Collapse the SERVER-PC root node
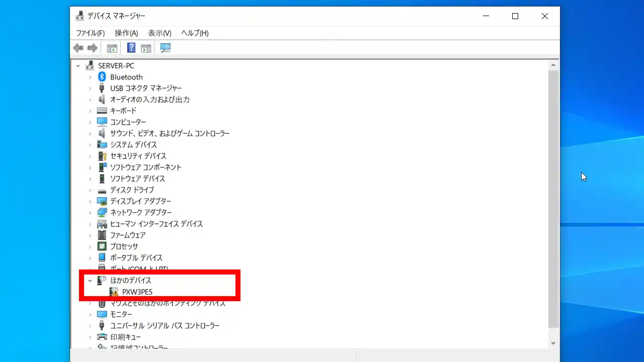The height and width of the screenshot is (362, 644). coord(78,65)
